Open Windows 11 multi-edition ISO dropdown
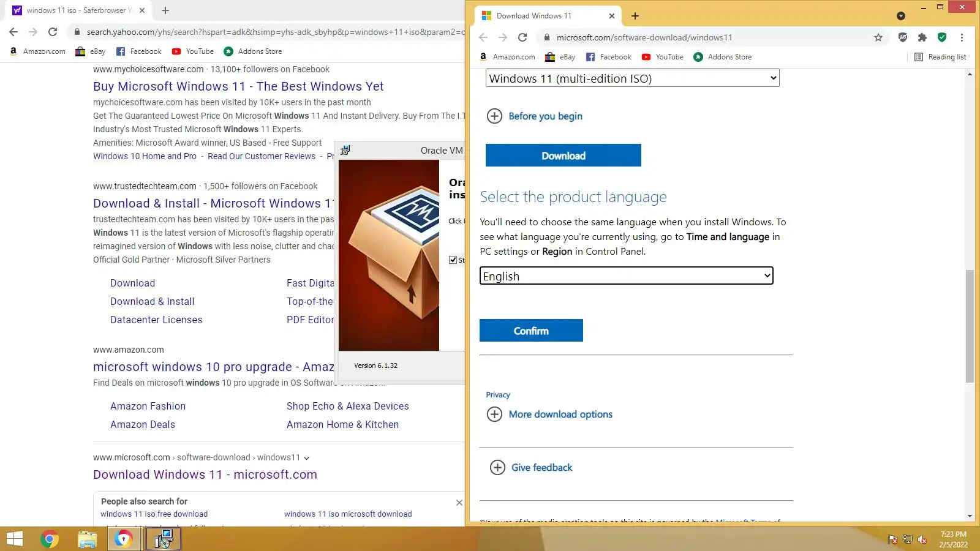Image resolution: width=980 pixels, height=551 pixels. coord(633,78)
